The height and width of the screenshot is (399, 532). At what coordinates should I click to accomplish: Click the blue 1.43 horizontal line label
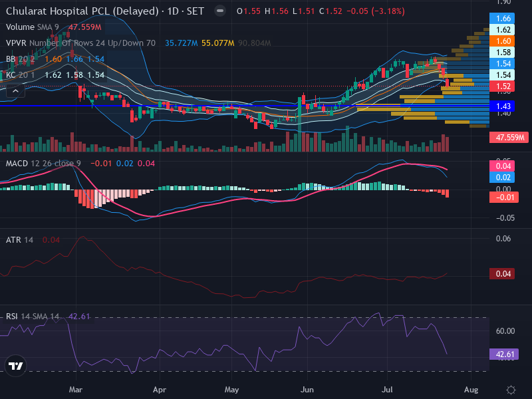pyautogui.click(x=502, y=106)
